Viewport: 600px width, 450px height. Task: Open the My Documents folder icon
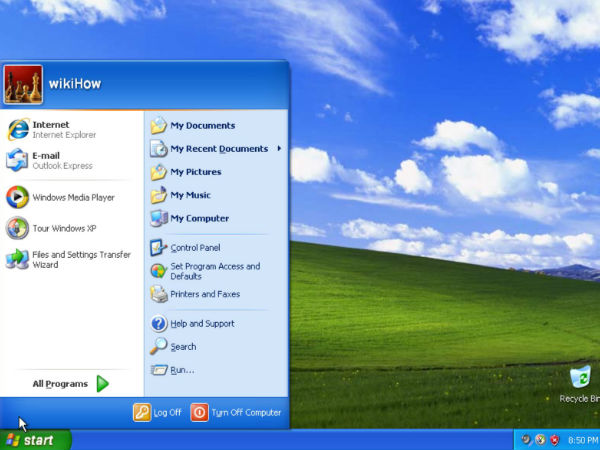159,126
